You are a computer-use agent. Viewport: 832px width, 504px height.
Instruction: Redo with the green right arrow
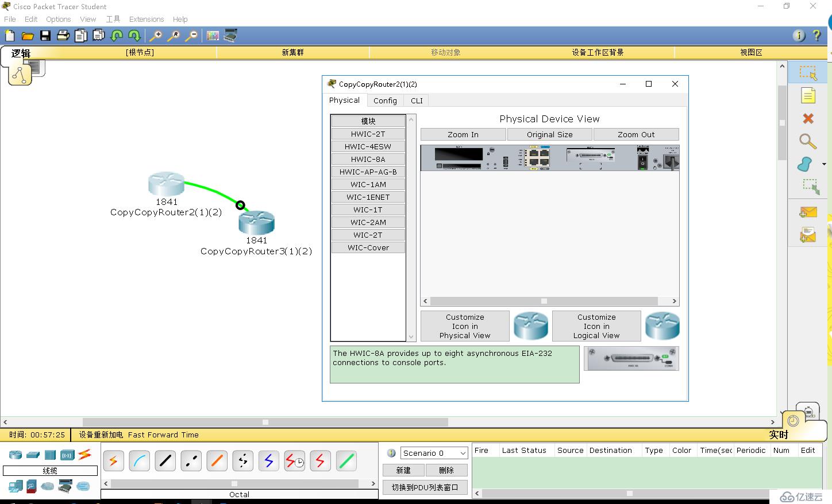[x=134, y=36]
